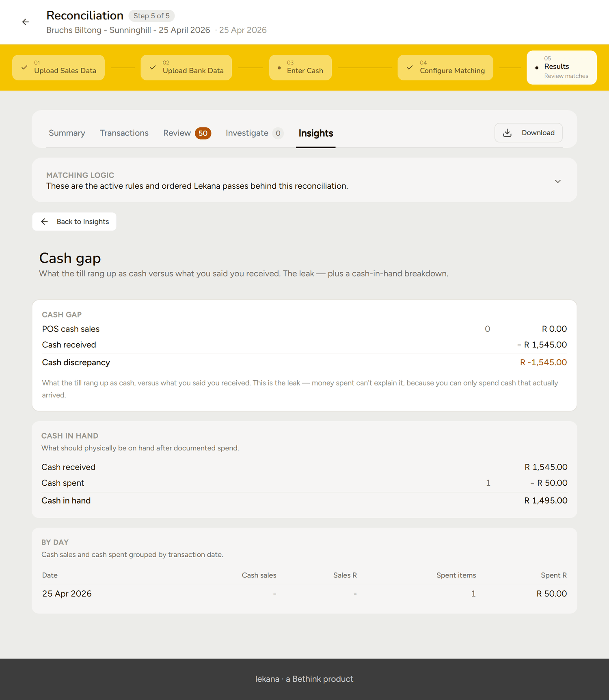Go to step 03 Enter Cash

(300, 67)
